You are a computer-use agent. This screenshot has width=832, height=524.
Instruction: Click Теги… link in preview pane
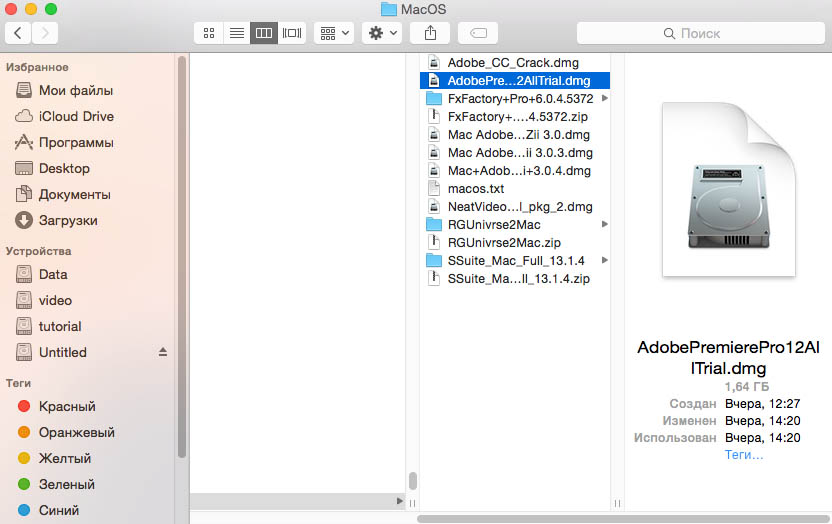coord(744,455)
